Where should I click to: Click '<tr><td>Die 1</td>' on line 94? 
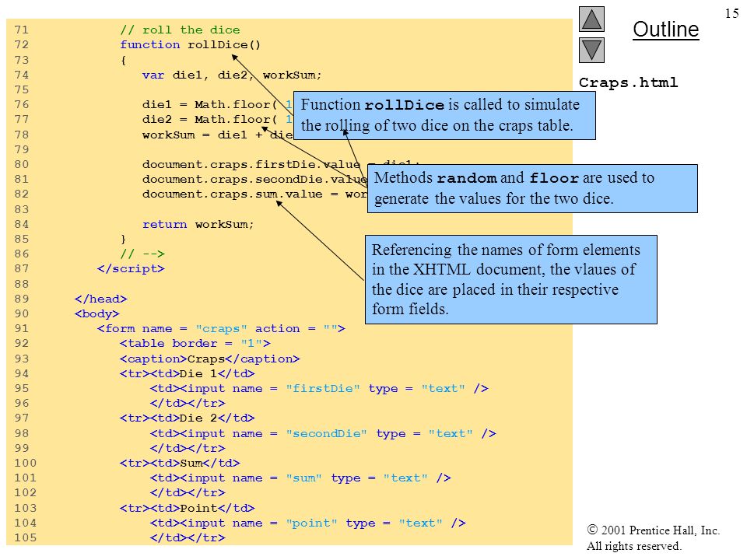click(187, 374)
